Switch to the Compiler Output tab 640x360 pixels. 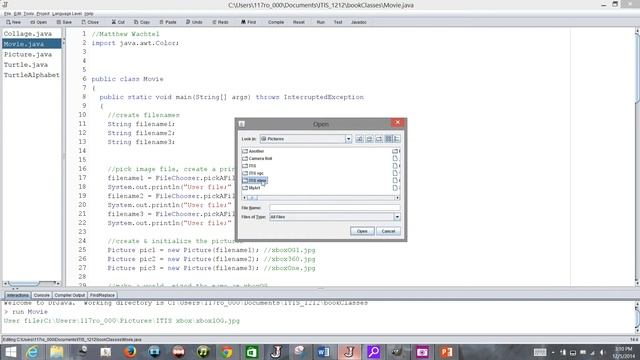[x=69, y=295]
